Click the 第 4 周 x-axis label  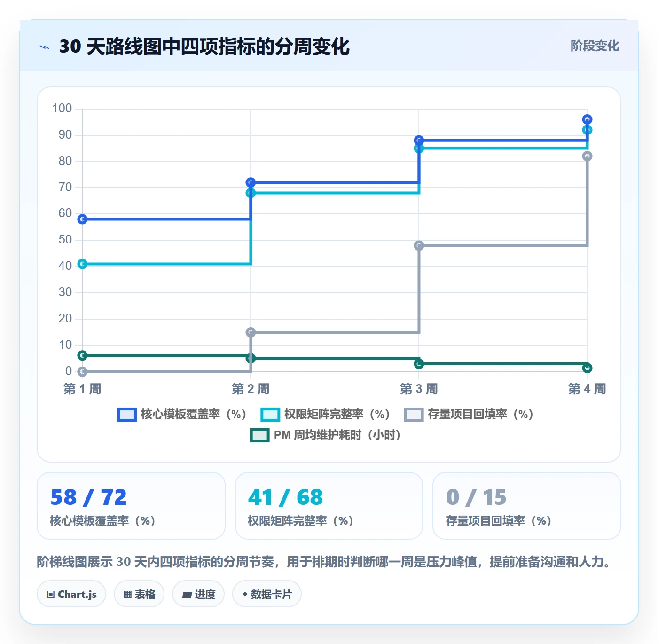click(x=587, y=389)
